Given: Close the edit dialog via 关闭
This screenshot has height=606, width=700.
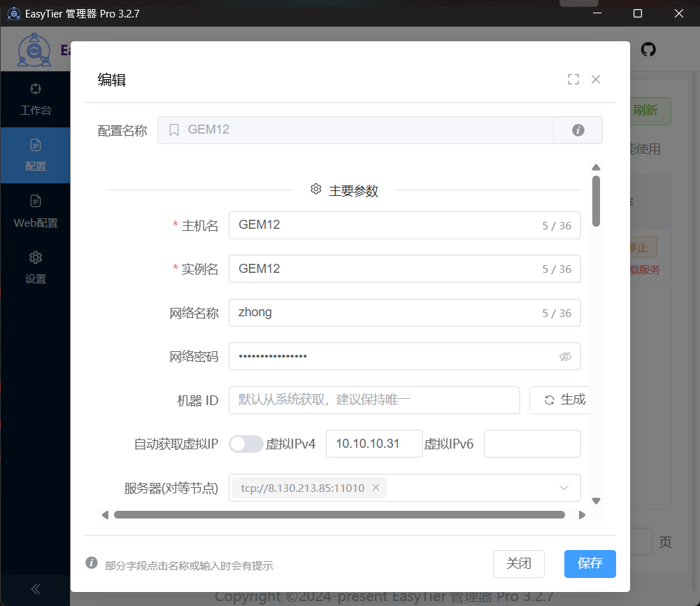Looking at the screenshot, I should (x=519, y=563).
